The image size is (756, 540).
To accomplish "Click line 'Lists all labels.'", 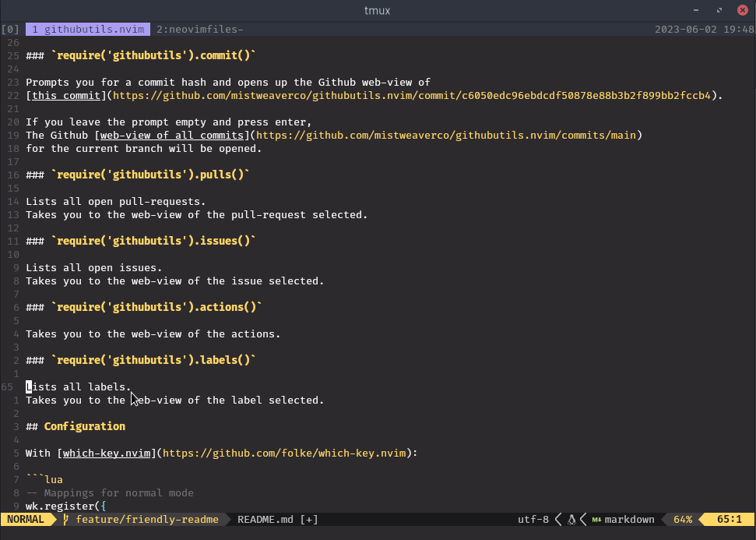I will click(79, 387).
